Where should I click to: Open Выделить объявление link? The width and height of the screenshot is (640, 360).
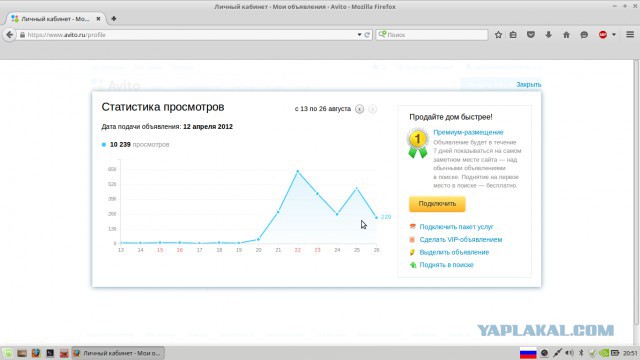point(454,252)
